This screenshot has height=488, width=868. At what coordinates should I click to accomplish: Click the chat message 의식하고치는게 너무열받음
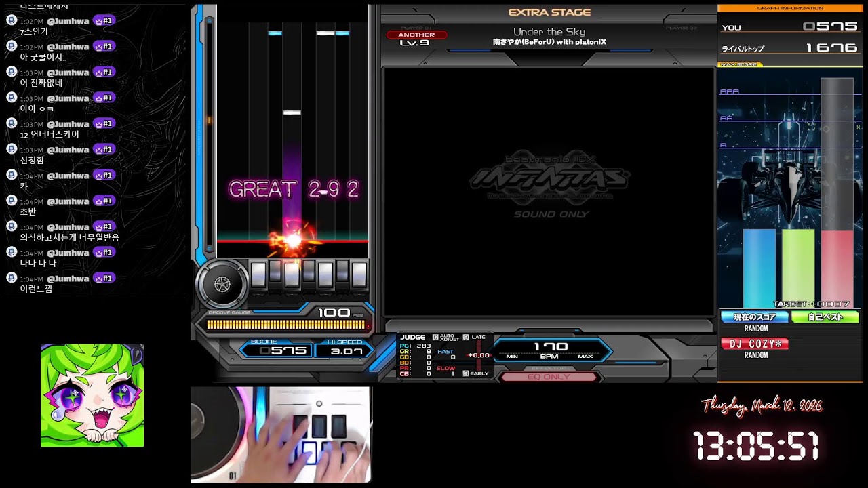tap(69, 237)
